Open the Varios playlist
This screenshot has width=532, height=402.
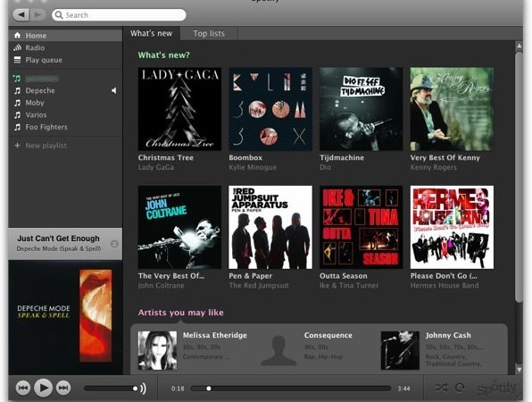(x=65, y=115)
